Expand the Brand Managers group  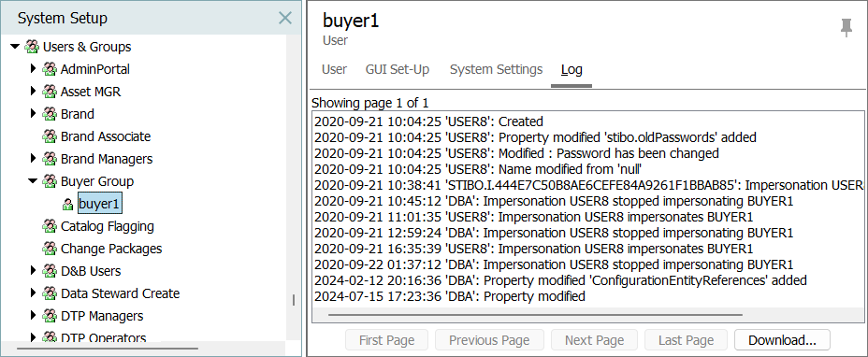click(x=34, y=159)
